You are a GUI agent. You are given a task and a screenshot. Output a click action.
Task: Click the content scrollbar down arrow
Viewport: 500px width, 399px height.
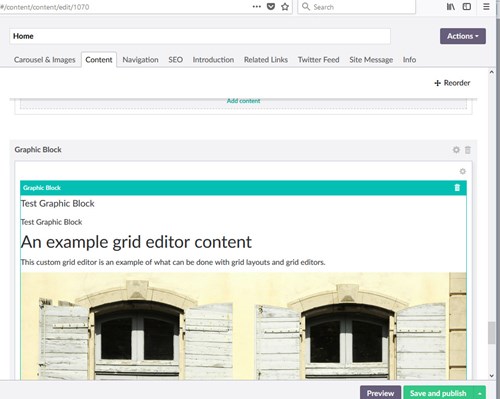click(491, 376)
